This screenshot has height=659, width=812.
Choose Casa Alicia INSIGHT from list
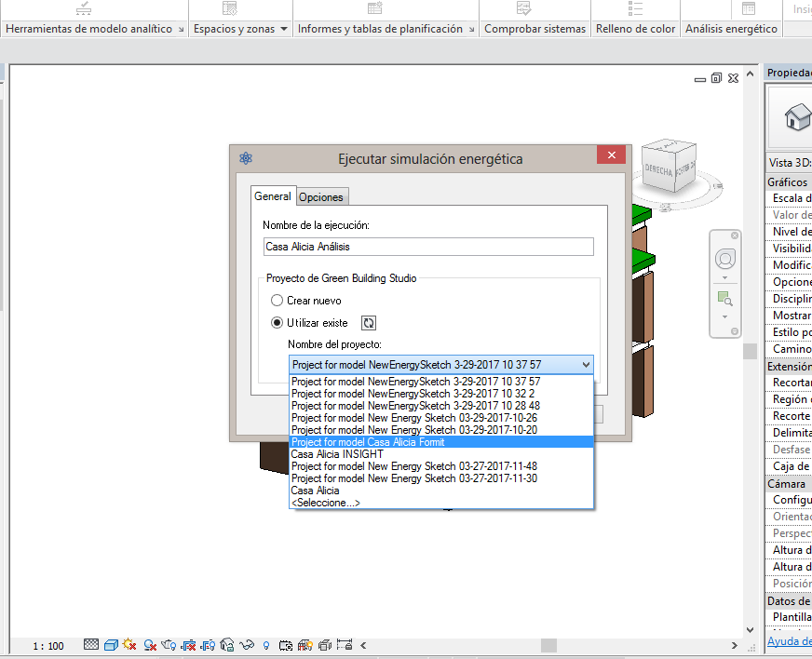click(440, 454)
